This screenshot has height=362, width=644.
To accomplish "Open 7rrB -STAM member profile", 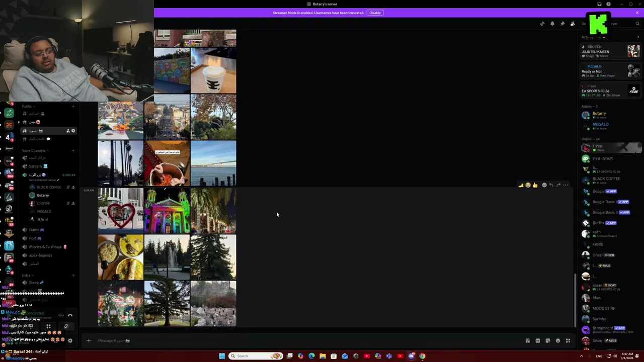I will tap(611, 158).
